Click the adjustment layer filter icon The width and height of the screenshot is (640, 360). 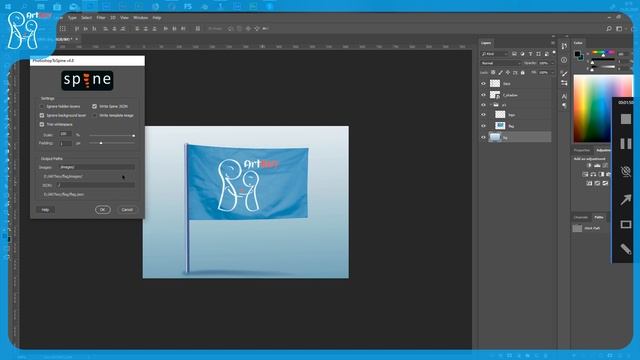point(522,54)
